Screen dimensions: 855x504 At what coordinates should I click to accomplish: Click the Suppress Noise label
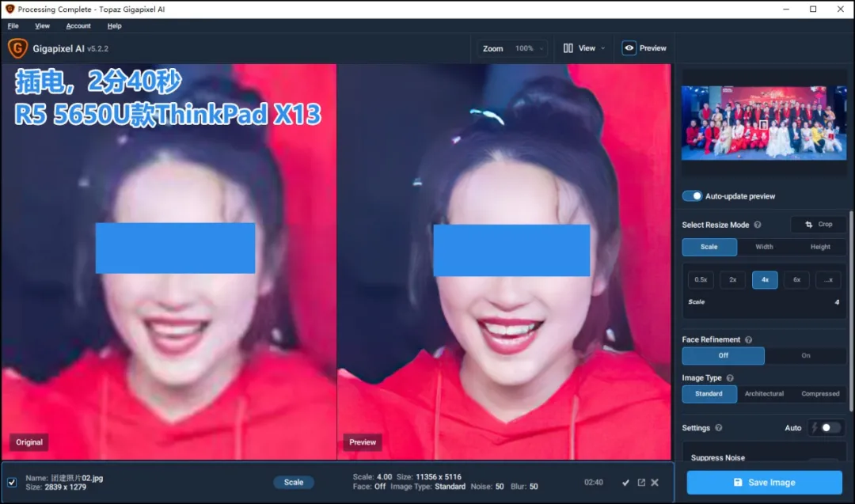pos(717,458)
